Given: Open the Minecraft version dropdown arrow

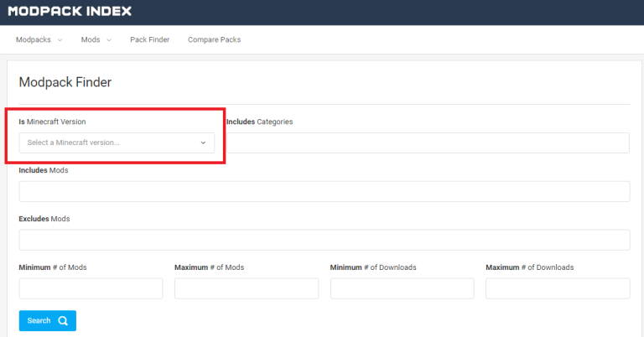Looking at the screenshot, I should pos(203,143).
